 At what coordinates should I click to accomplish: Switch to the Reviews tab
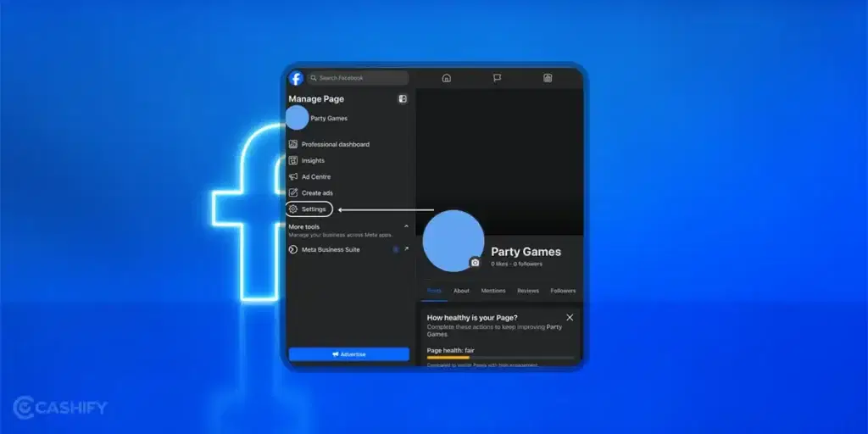point(528,291)
